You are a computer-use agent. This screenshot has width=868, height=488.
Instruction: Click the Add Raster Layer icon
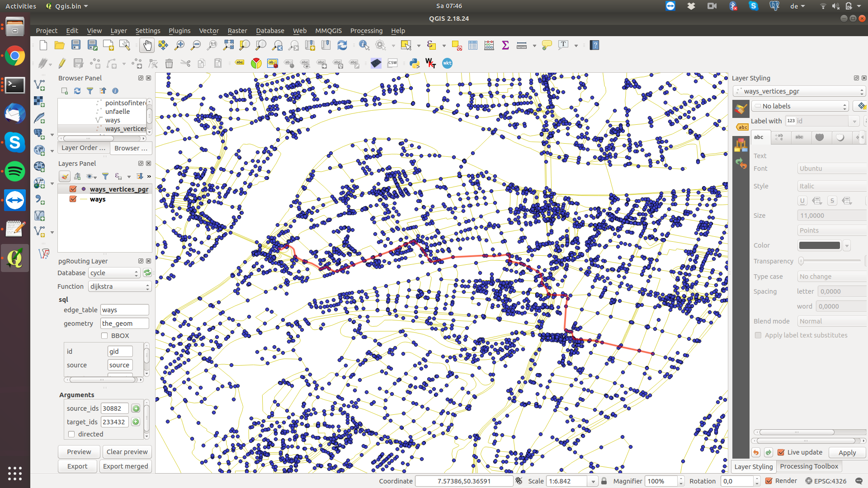tap(40, 101)
